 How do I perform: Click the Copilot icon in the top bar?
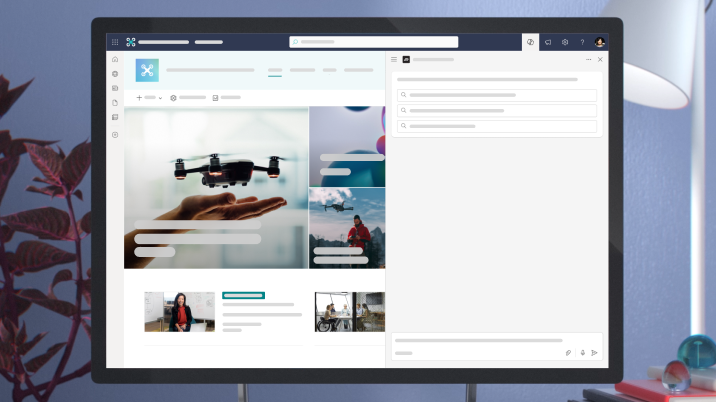(x=530, y=42)
